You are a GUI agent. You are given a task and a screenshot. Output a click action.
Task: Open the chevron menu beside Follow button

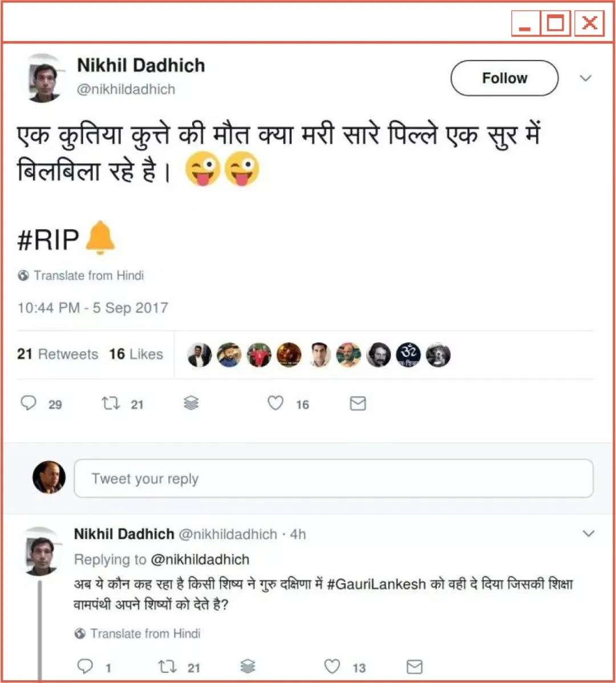[x=586, y=78]
